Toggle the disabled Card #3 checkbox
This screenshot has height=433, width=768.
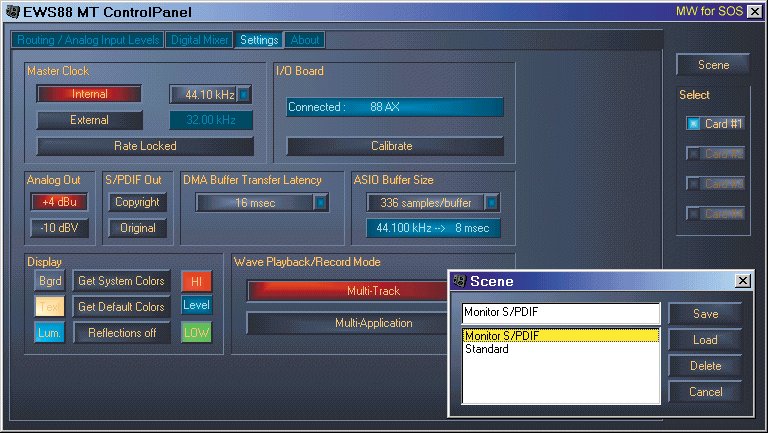693,184
